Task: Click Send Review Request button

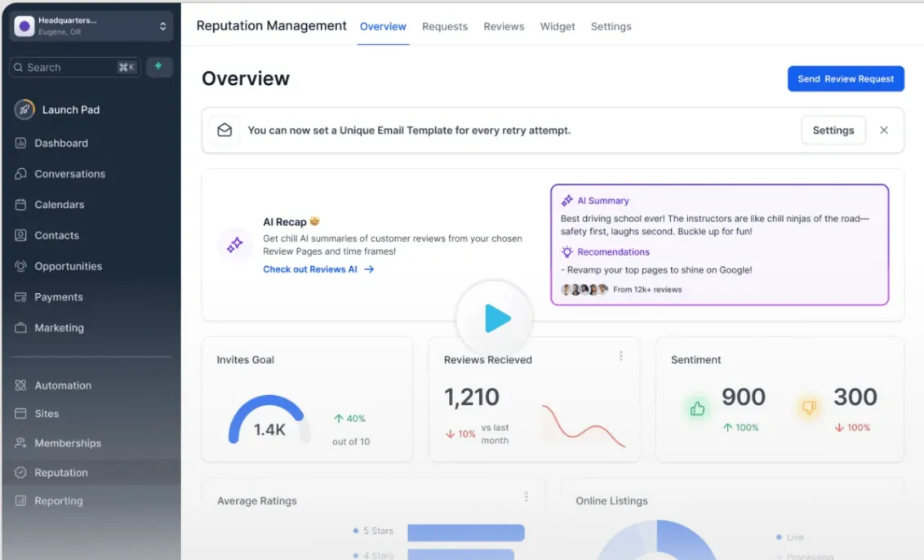Action: coord(846,78)
